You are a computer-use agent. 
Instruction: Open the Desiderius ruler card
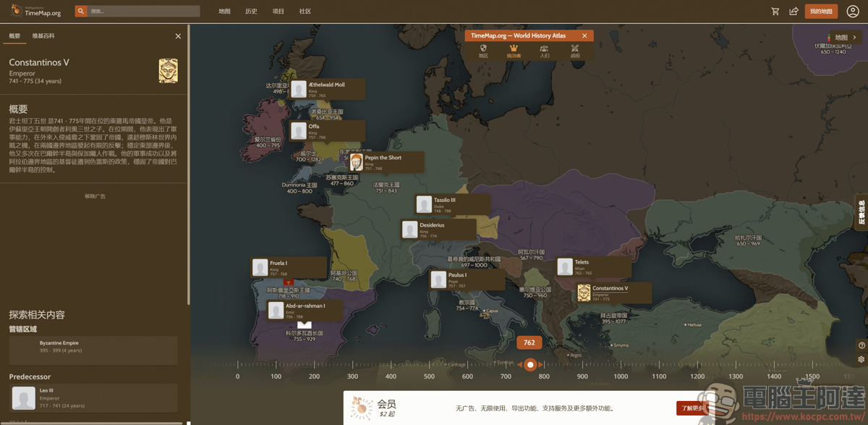click(x=438, y=230)
